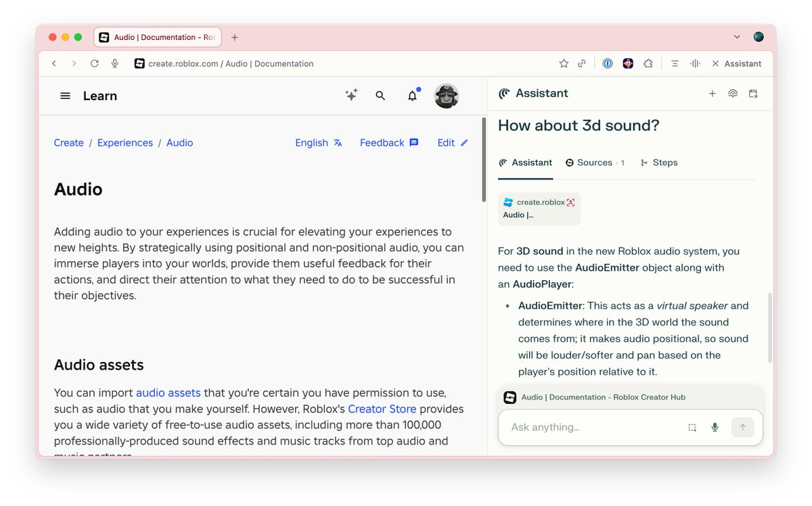This screenshot has width=812, height=506.
Task: Open the extensions puzzle-piece icon
Action: point(648,64)
